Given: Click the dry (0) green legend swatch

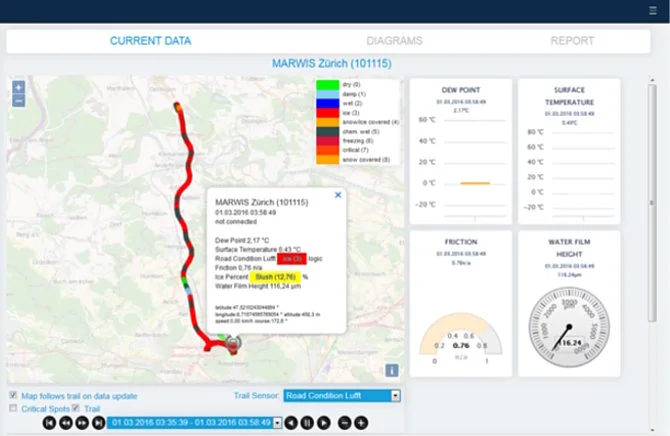Looking at the screenshot, I should pyautogui.click(x=328, y=85).
